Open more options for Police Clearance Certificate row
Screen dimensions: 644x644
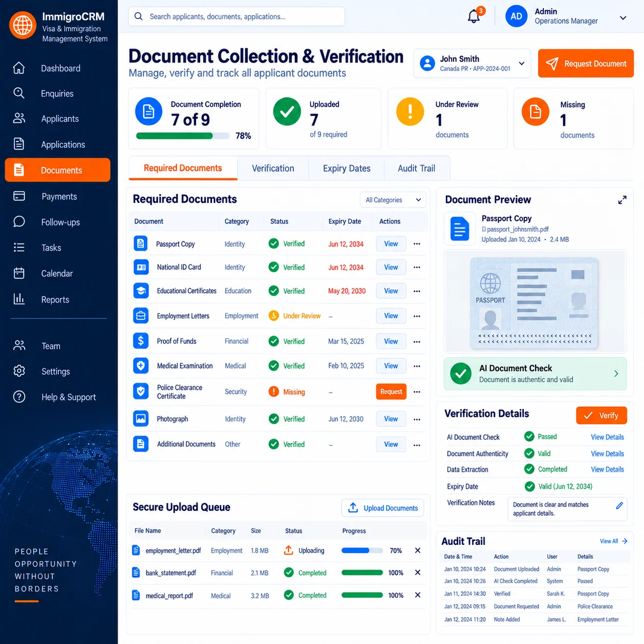pos(417,392)
